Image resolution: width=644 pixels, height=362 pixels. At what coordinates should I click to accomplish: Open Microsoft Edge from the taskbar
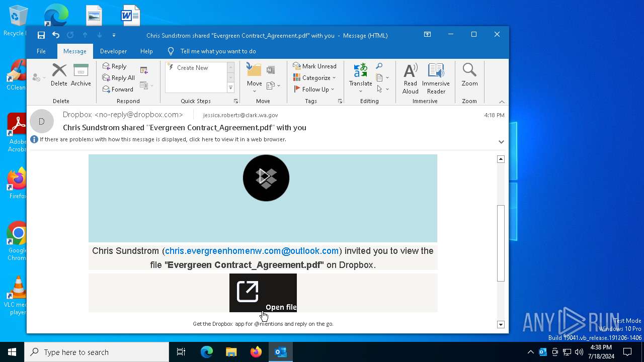[207, 352]
